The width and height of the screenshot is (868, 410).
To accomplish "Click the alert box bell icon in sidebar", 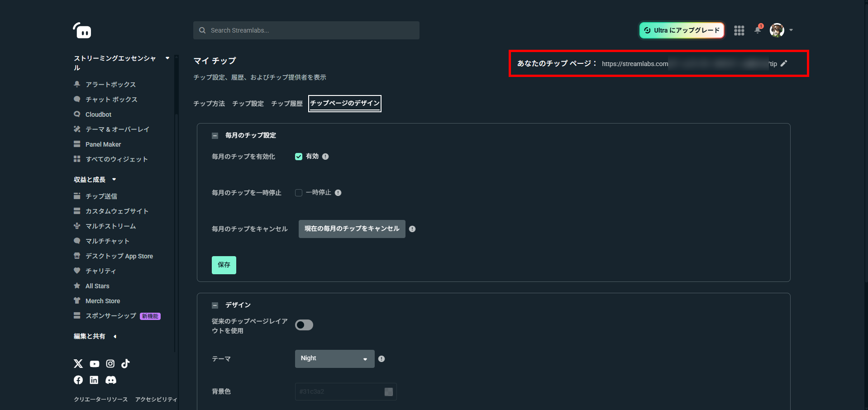I will pos(77,84).
